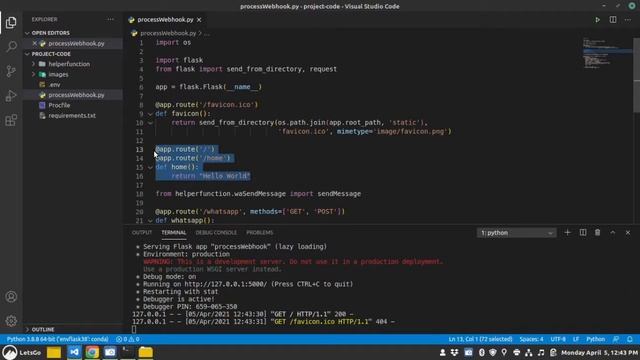This screenshot has width=640, height=360.
Task: Close processWebhook.py tab
Action: click(x=199, y=20)
